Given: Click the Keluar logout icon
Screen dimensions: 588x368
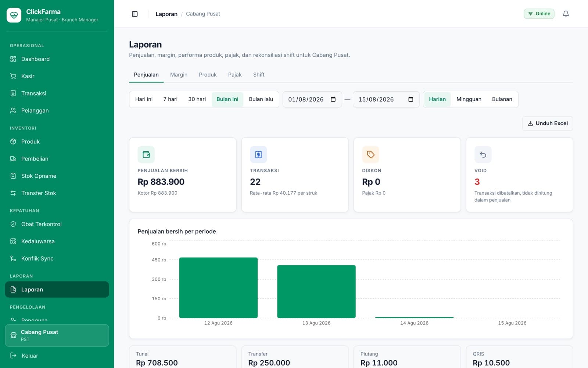Looking at the screenshot, I should coord(13,355).
